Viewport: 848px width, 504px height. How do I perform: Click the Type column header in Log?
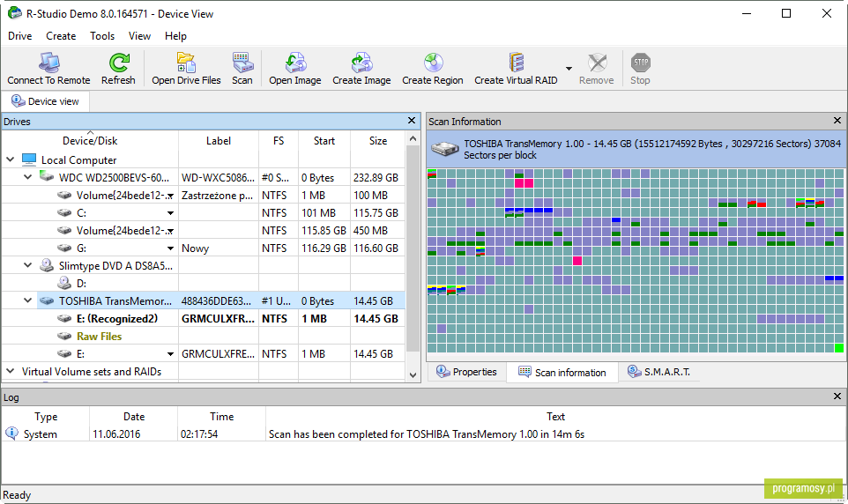tap(46, 417)
